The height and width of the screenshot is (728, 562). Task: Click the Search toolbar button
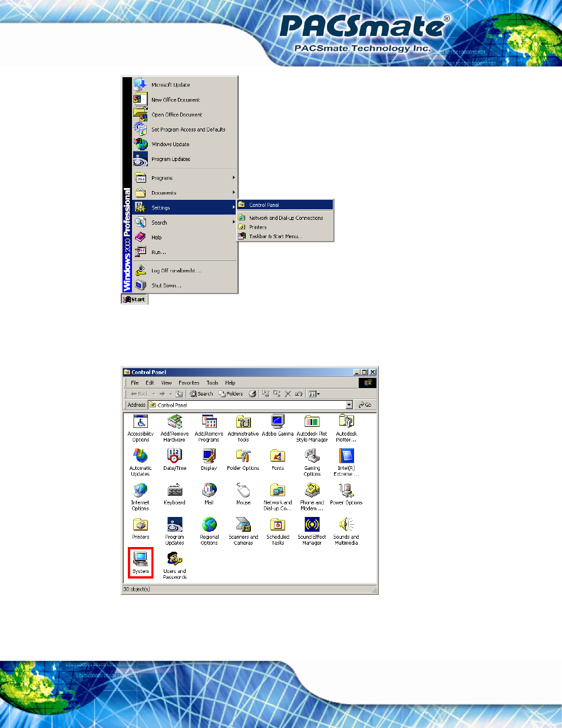pos(201,394)
